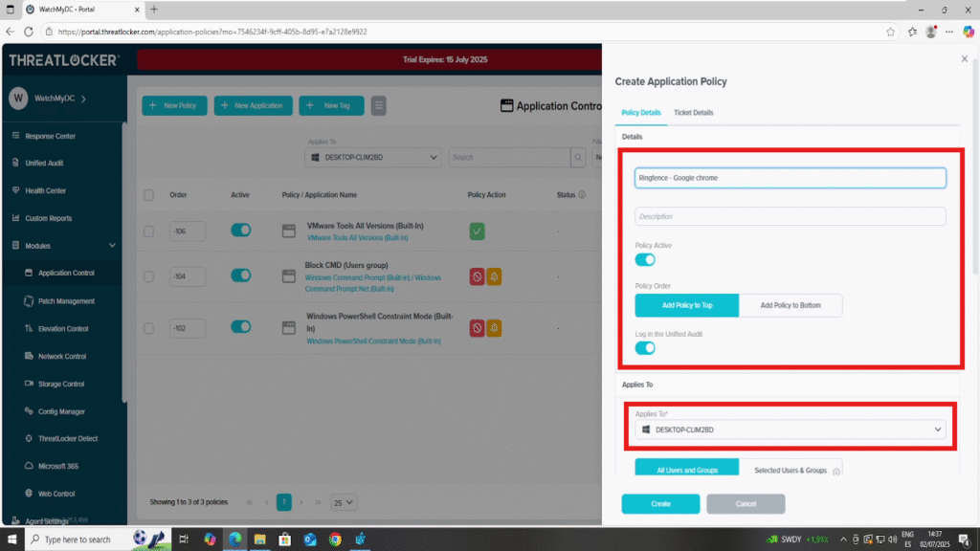Open the Applies To DESKTOP-CLIM2BD dropdown in the Create Application Policy panel
Image resolution: width=980 pixels, height=551 pixels.
(790, 430)
